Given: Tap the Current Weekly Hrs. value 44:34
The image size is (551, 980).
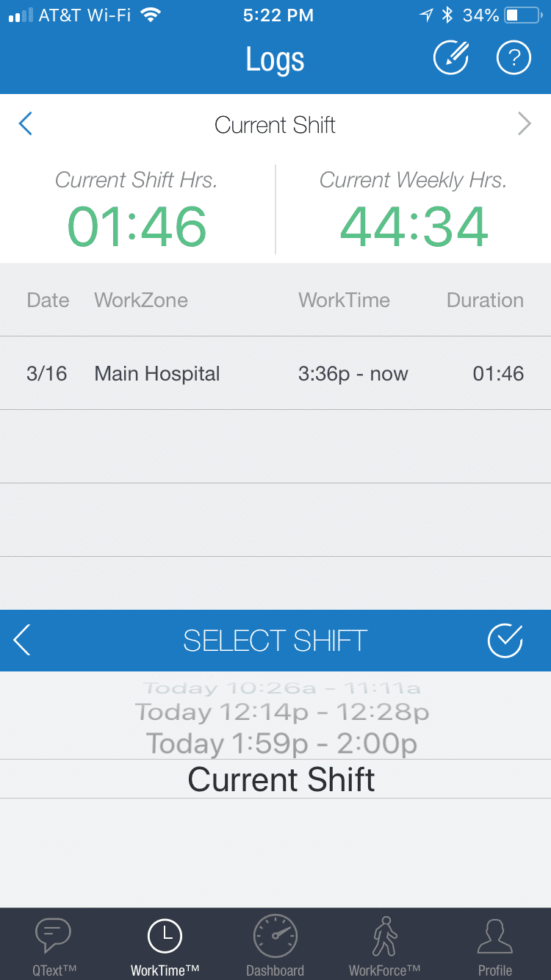Looking at the screenshot, I should [x=414, y=227].
